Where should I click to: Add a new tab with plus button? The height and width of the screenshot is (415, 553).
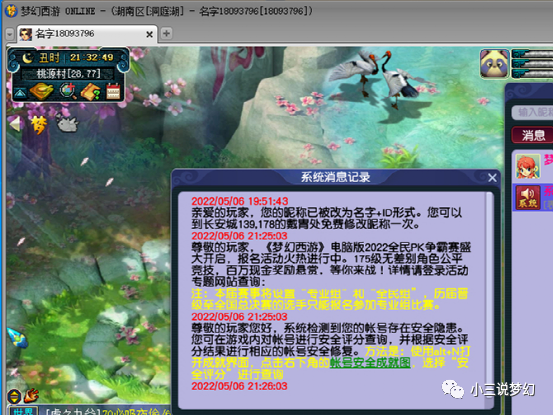[x=166, y=34]
